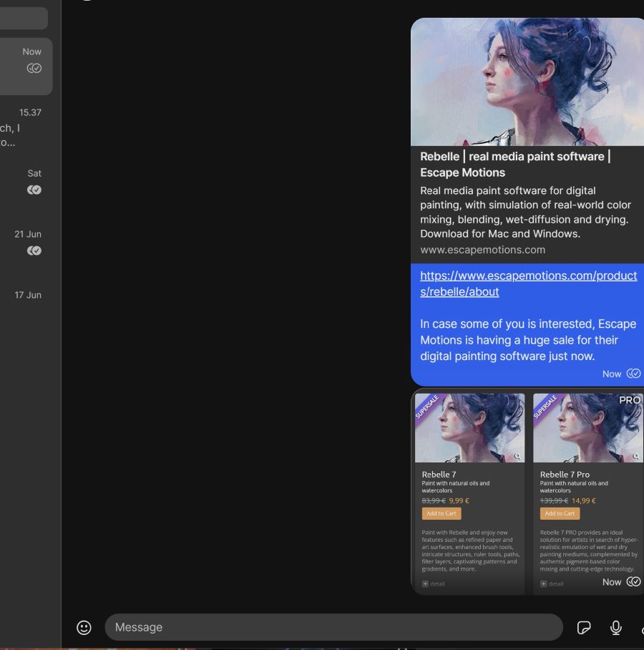Click the detail link under Rebelle 7

(x=437, y=583)
